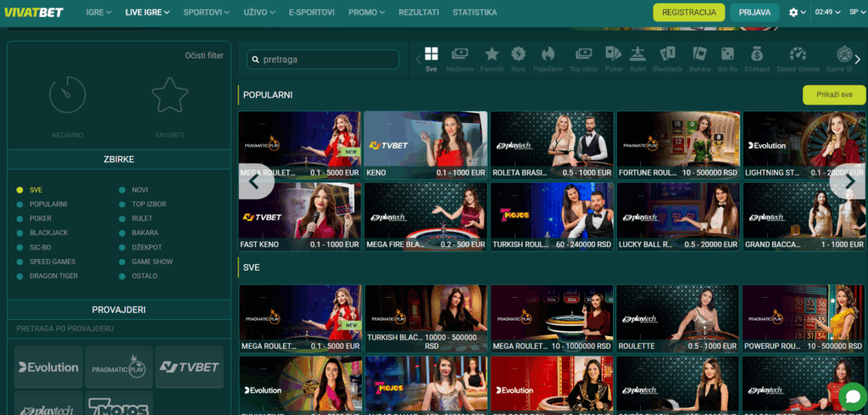Select the Rulet category icon
The height and width of the screenshot is (415, 868).
637,58
